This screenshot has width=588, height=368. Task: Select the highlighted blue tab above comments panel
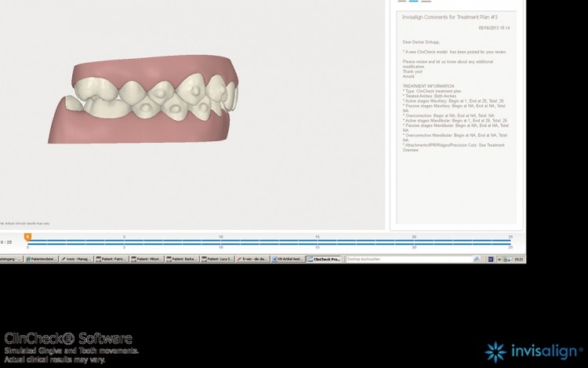click(414, 1)
